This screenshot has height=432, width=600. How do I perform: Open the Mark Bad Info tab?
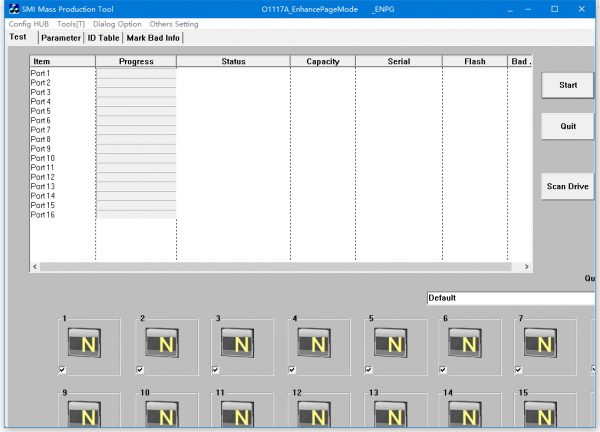(153, 37)
